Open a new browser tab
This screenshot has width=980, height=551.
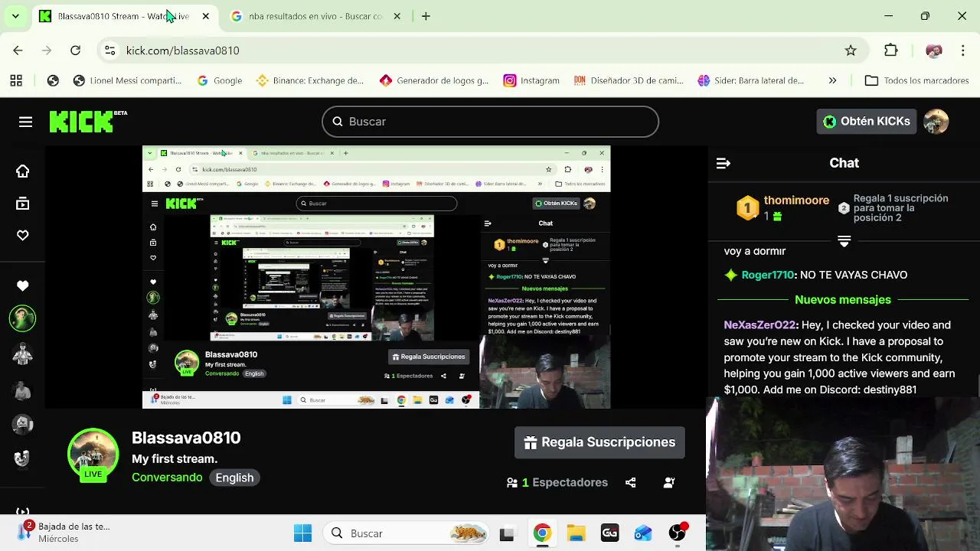pyautogui.click(x=426, y=16)
